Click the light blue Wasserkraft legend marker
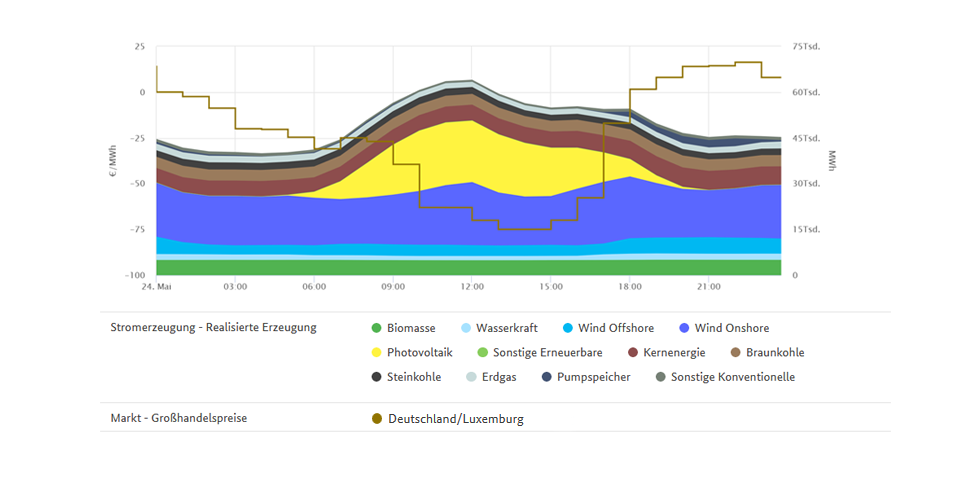Screen dimensions: 960x500 click(466, 328)
